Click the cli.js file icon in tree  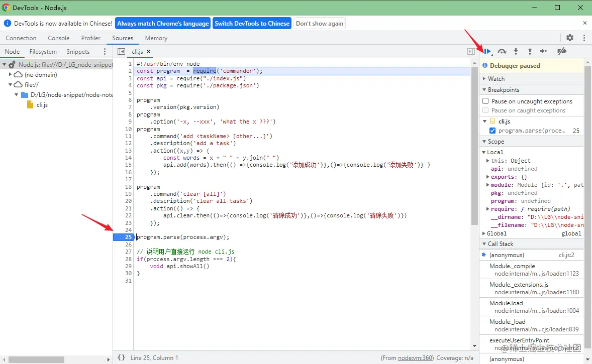(30, 105)
